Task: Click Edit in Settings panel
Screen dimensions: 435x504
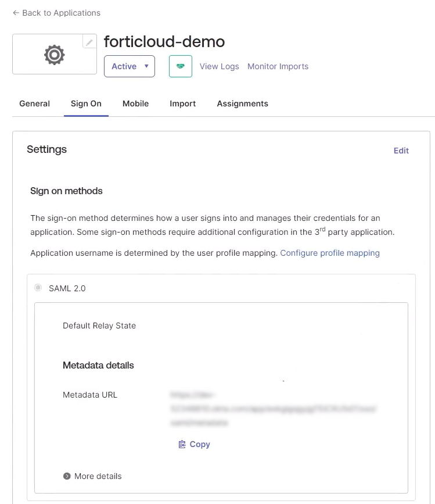Action: click(401, 151)
